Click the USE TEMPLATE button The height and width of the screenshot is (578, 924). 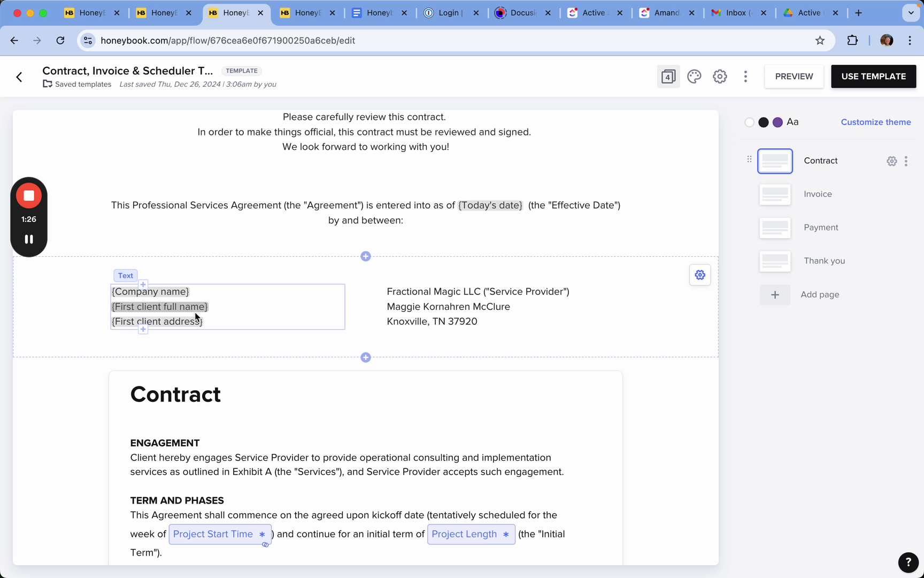[873, 77]
